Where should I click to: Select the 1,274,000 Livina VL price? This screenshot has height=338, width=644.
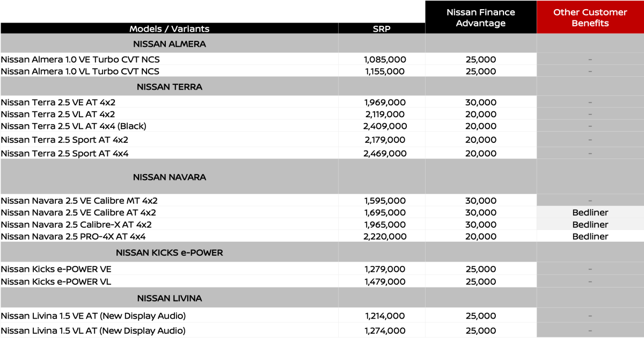coord(385,330)
